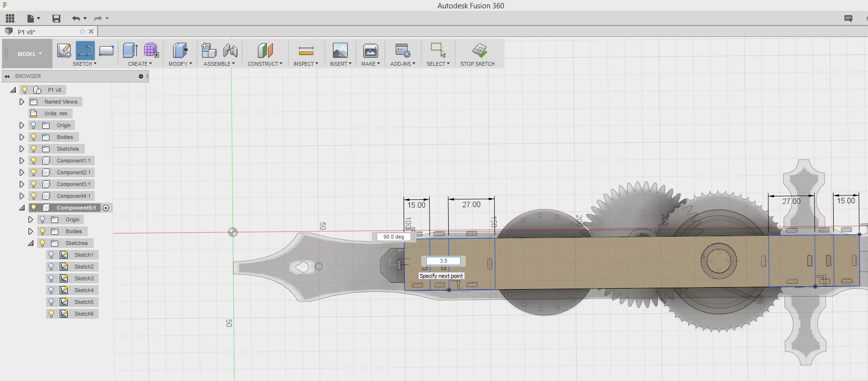
Task: Expand Bodies under Component5:1
Action: [30, 231]
